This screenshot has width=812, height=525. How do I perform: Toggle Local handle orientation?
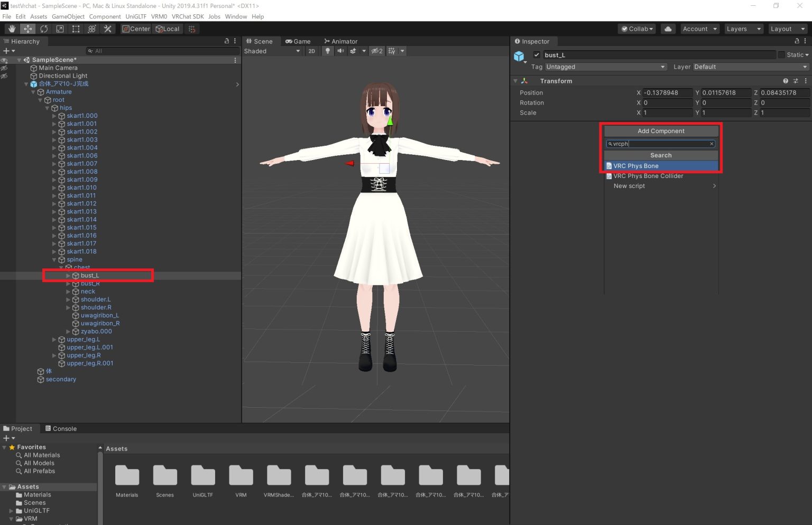(x=168, y=29)
